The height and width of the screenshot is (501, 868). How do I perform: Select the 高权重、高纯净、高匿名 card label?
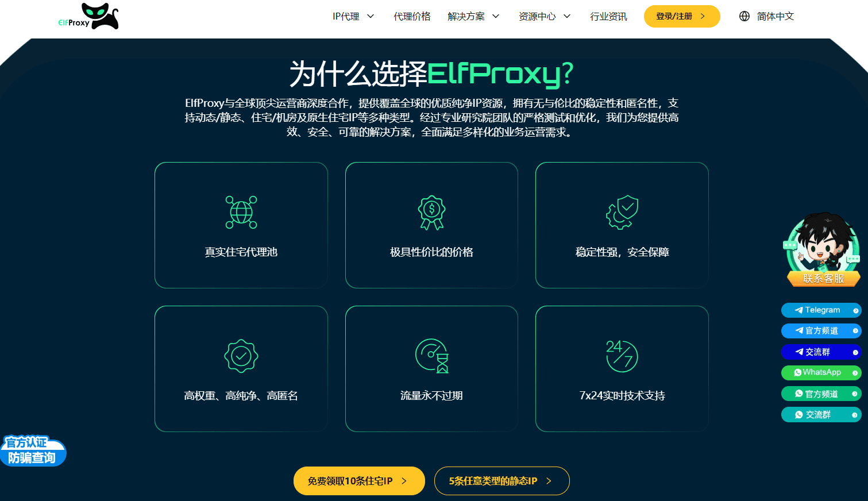point(241,396)
